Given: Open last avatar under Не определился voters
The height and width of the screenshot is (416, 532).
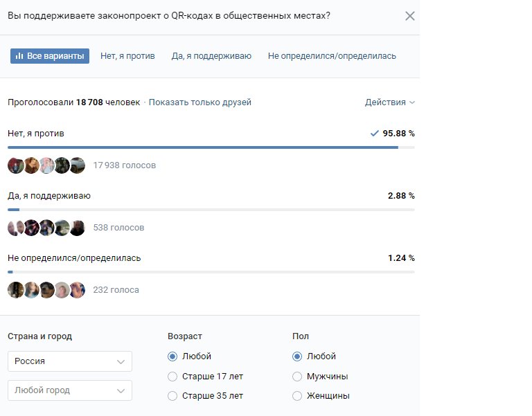Looking at the screenshot, I should point(78,290).
